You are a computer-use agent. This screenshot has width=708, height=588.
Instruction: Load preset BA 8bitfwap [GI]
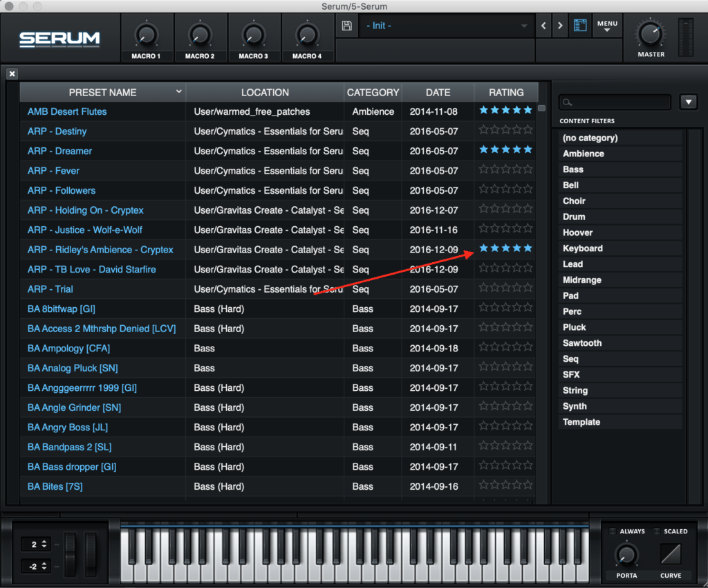pos(61,309)
